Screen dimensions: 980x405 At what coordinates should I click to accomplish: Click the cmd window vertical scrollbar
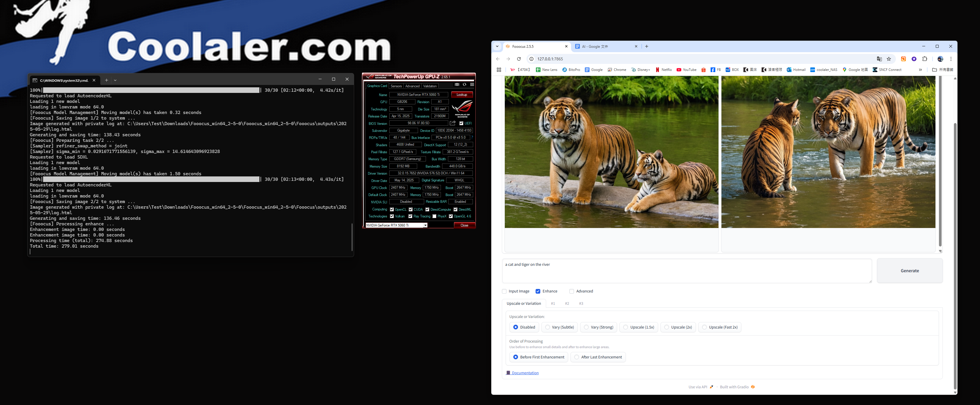click(352, 236)
